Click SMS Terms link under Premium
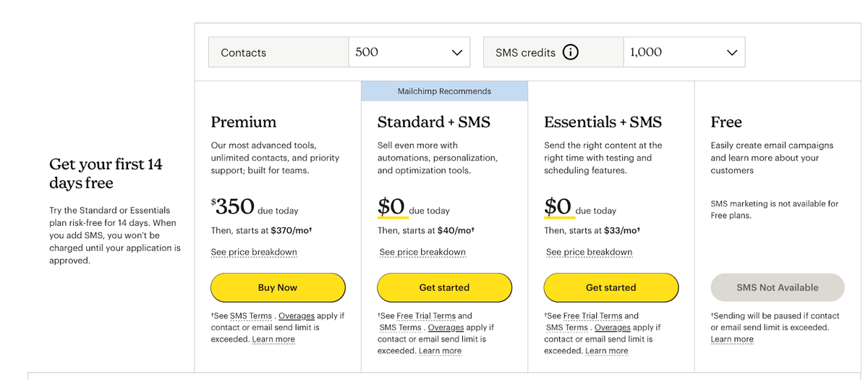The image size is (868, 380). click(x=251, y=316)
